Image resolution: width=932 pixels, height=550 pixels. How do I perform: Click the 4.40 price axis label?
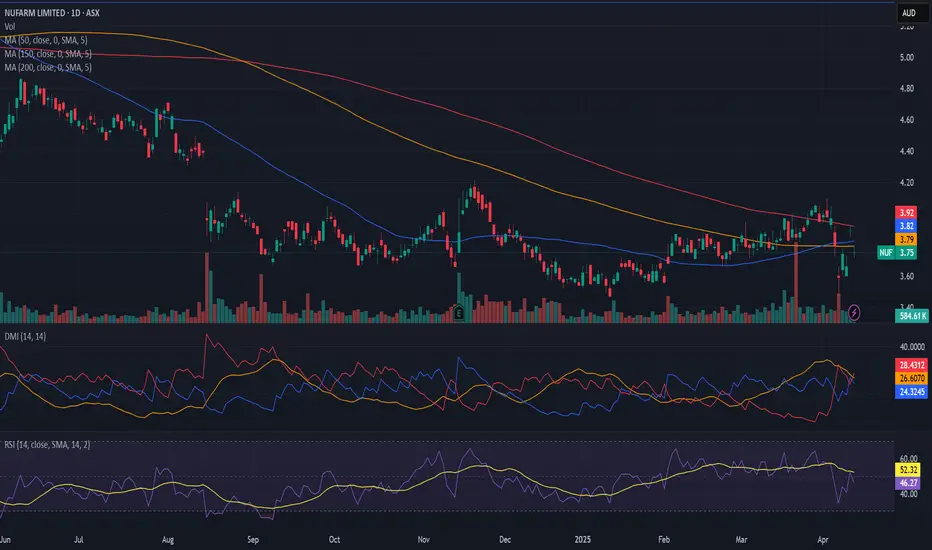(x=906, y=151)
